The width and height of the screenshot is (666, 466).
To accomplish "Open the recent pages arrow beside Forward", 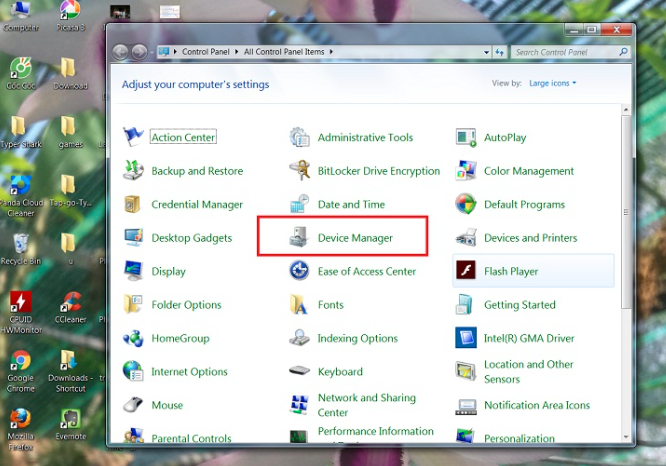I will (x=151, y=52).
